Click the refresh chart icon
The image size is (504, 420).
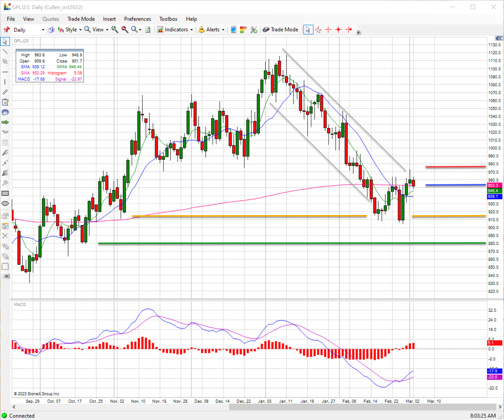148,30
